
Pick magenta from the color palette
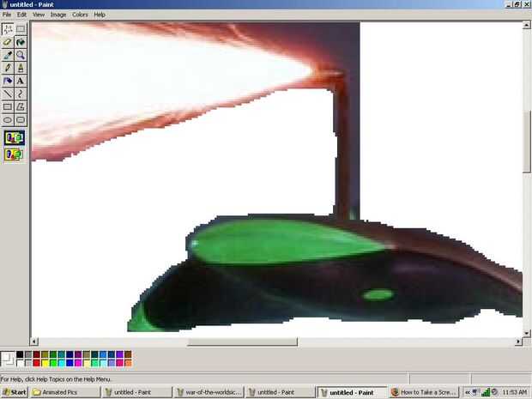click(x=78, y=363)
